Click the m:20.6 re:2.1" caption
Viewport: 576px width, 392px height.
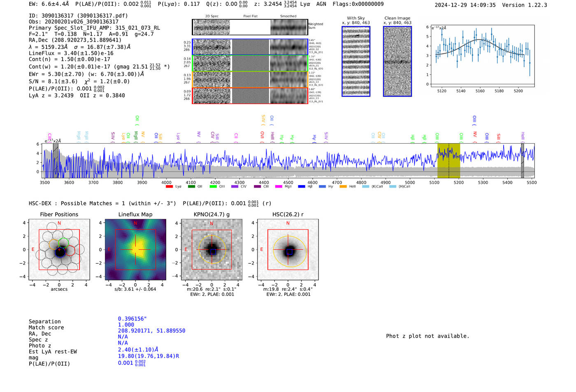(x=211, y=289)
